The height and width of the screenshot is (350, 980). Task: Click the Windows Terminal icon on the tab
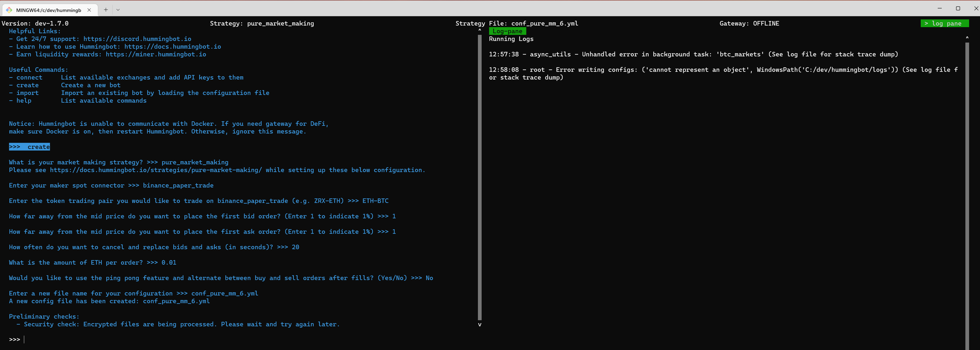coord(9,10)
